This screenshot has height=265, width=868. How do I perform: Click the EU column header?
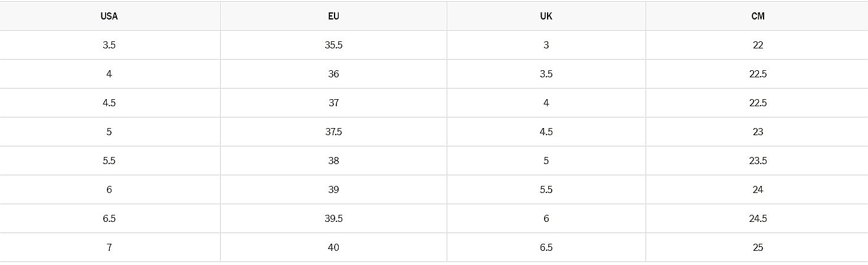tap(333, 17)
